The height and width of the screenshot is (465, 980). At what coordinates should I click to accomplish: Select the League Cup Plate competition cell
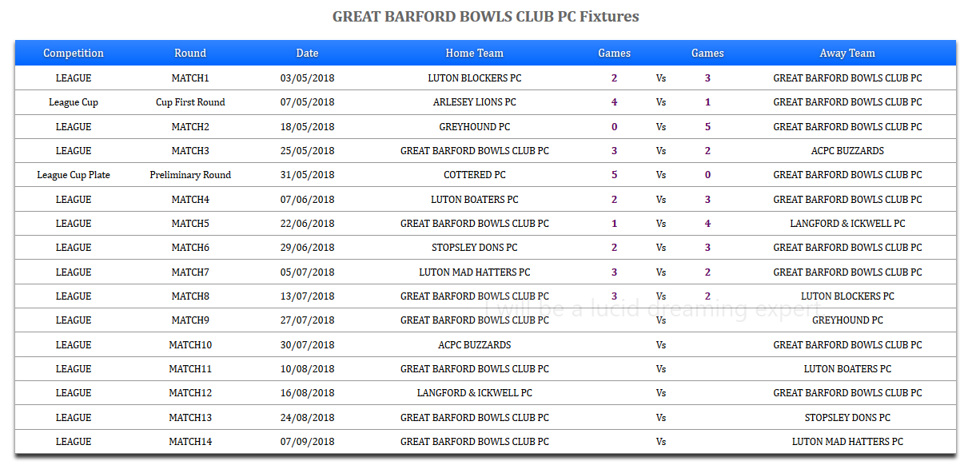74,175
